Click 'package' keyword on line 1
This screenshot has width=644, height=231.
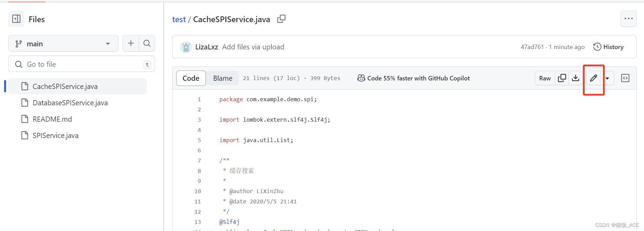[x=231, y=99]
